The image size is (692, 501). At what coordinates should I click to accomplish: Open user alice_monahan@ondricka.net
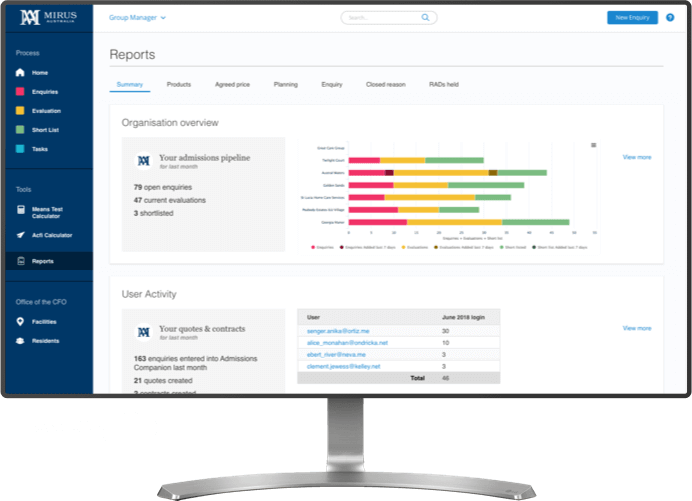pyautogui.click(x=347, y=343)
